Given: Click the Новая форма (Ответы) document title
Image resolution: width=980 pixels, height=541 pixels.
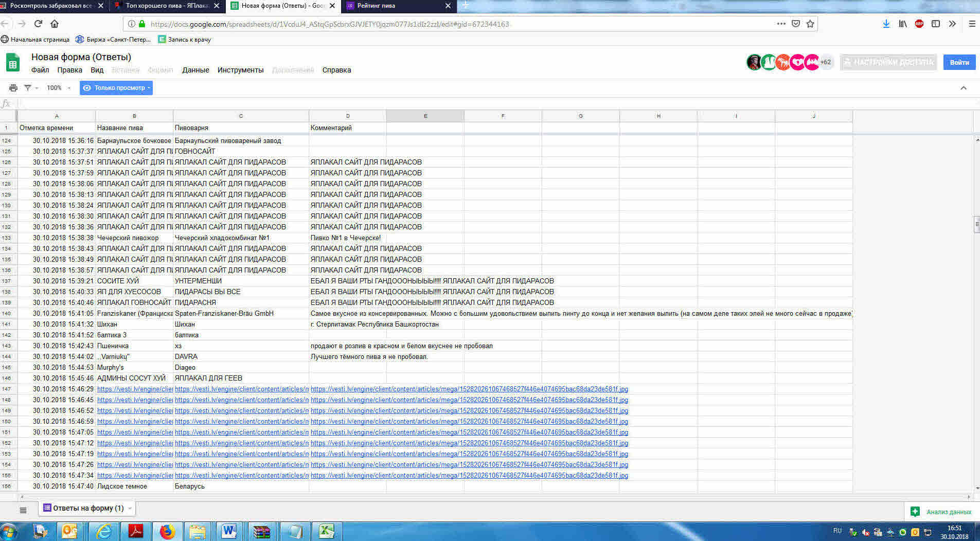Looking at the screenshot, I should (81, 57).
